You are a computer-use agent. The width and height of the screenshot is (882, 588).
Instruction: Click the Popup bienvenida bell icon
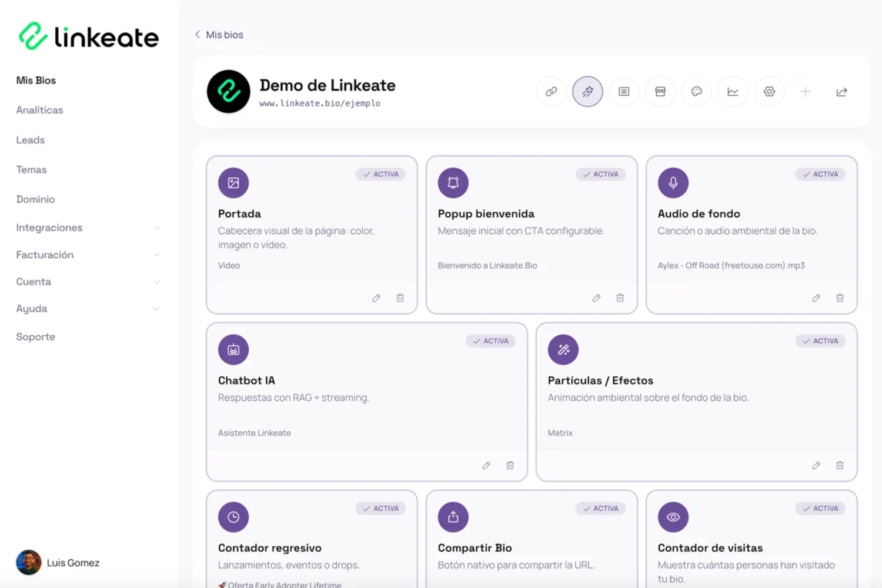pyautogui.click(x=453, y=183)
